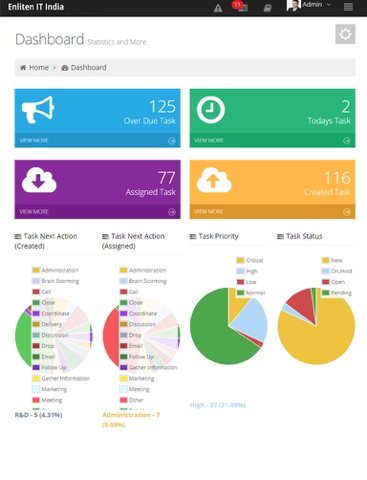Click the 125 Over Due Task count

point(162,107)
